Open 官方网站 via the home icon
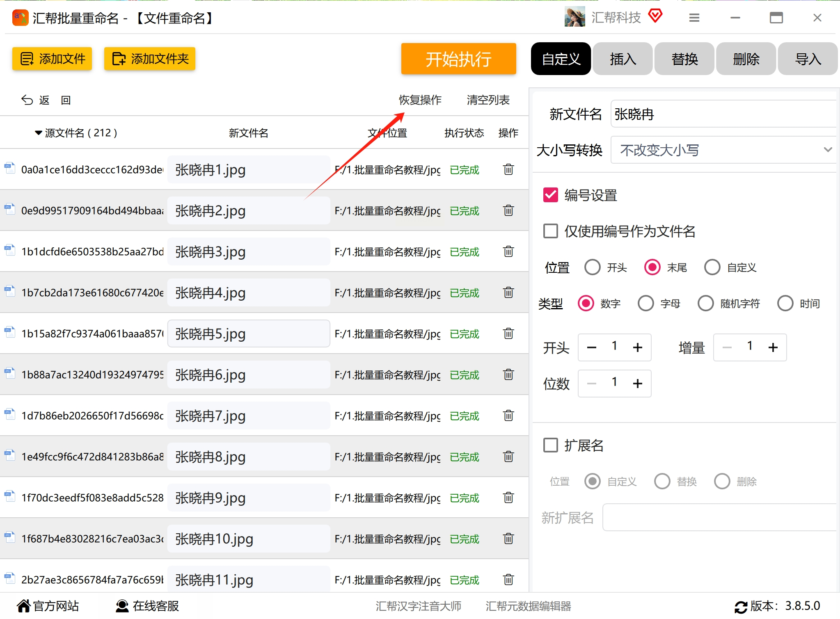This screenshot has height=619, width=840. pos(24,606)
